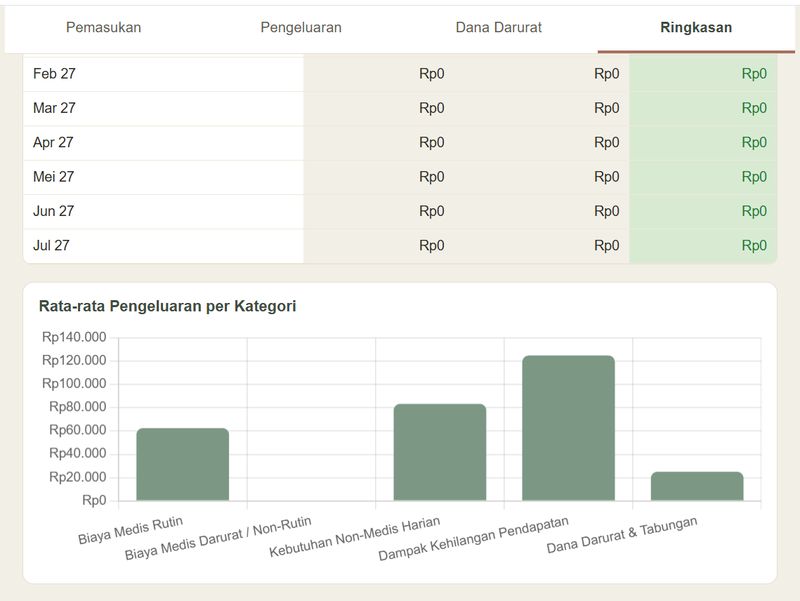Screen dimensions: 800x601
Task: Select the Ringkasan tab
Action: (696, 28)
